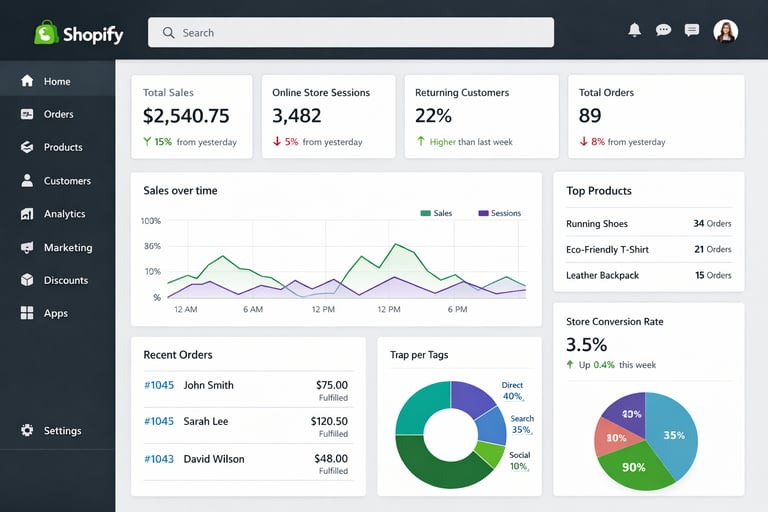Click the Orders sidebar icon
768x512 pixels.
point(27,114)
